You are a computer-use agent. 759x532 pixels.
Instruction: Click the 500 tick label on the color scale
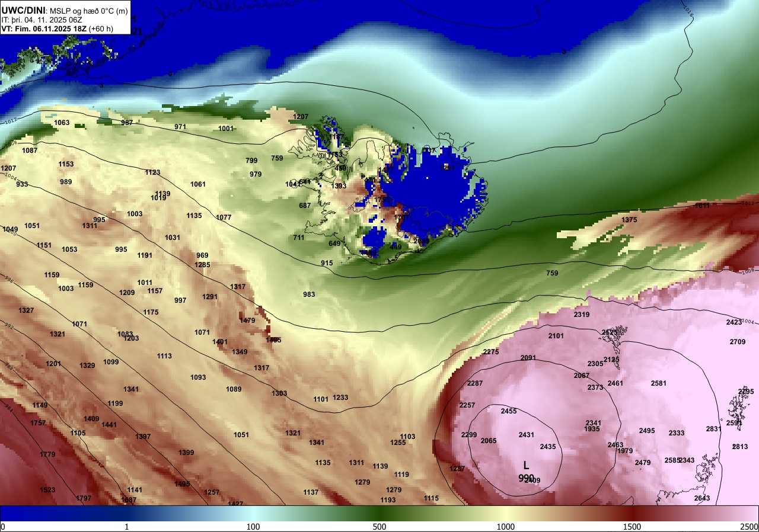pos(379,527)
